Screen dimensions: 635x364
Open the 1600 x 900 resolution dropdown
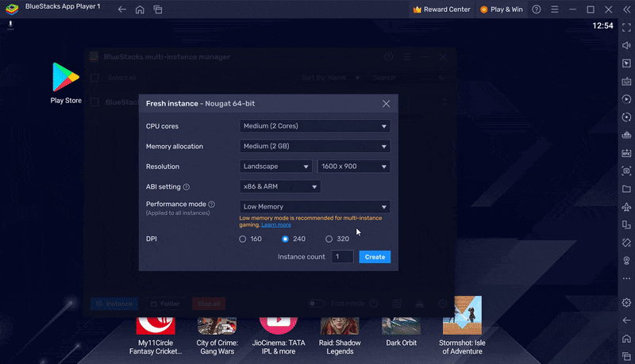coord(353,167)
